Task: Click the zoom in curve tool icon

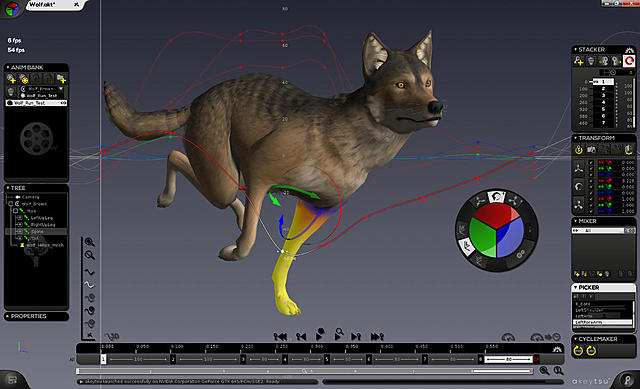Action: tap(89, 242)
